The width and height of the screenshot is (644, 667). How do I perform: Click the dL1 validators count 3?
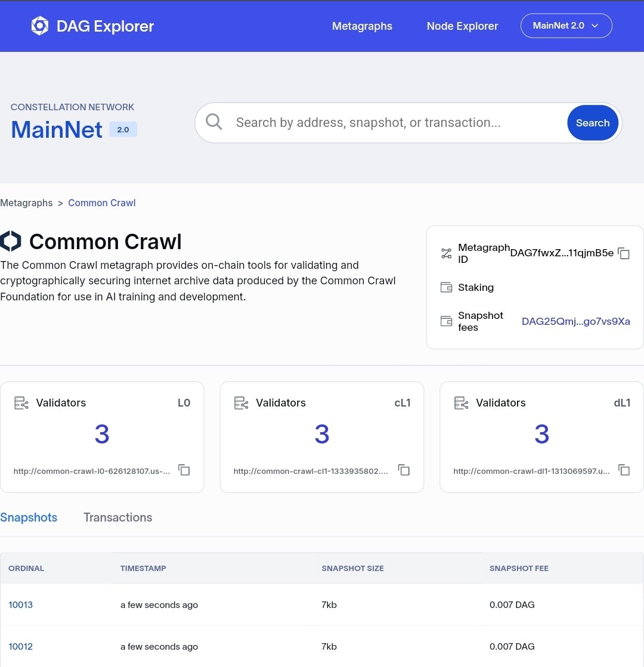point(541,434)
